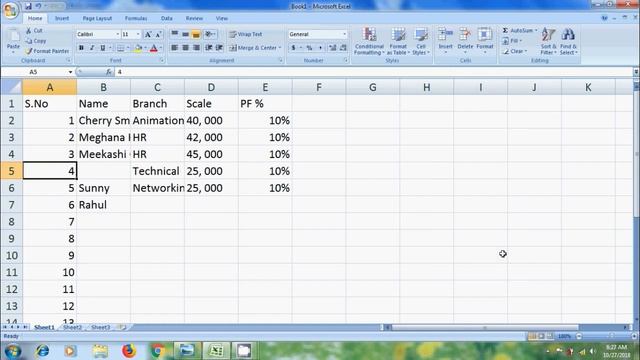Click the horizontal scrollbar
This screenshot has width=640, height=360.
coord(505,327)
